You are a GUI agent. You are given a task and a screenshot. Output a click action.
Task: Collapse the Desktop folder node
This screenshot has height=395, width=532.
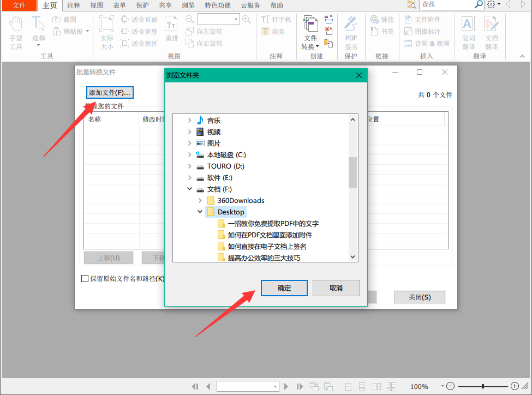click(200, 212)
